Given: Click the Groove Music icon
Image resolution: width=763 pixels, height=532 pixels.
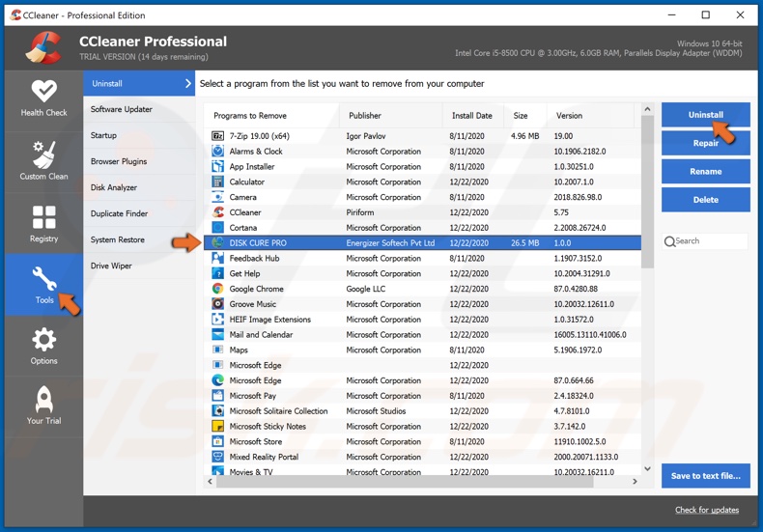Looking at the screenshot, I should click(217, 304).
